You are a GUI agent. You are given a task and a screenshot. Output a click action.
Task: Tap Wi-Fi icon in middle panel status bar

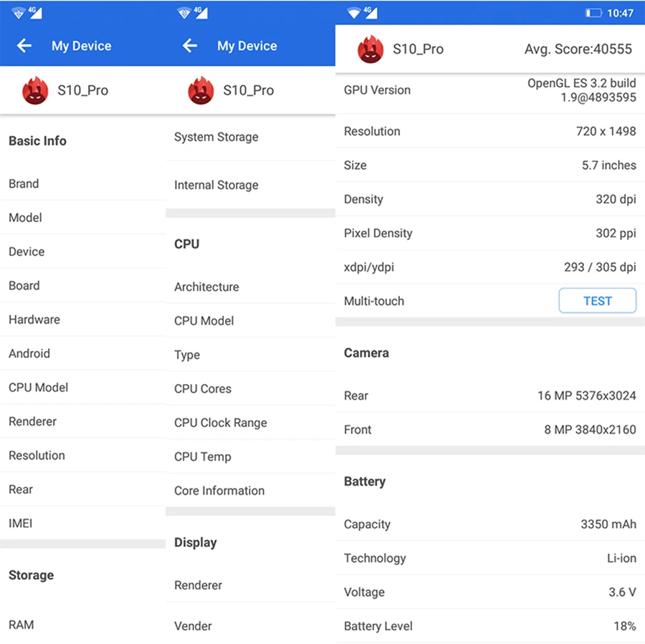184,14
